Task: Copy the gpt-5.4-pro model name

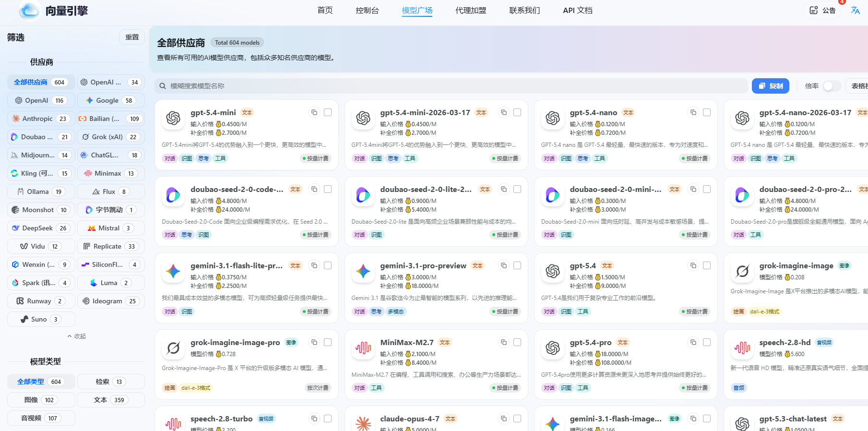Action: point(693,342)
